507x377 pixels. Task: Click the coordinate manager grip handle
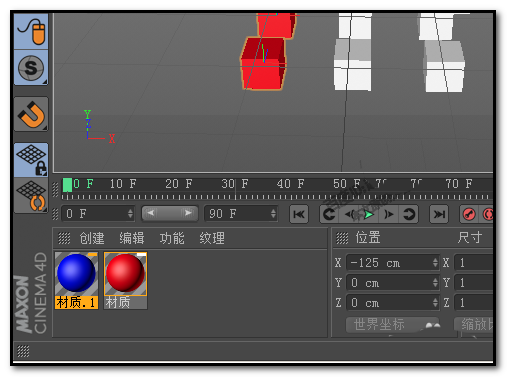click(342, 238)
